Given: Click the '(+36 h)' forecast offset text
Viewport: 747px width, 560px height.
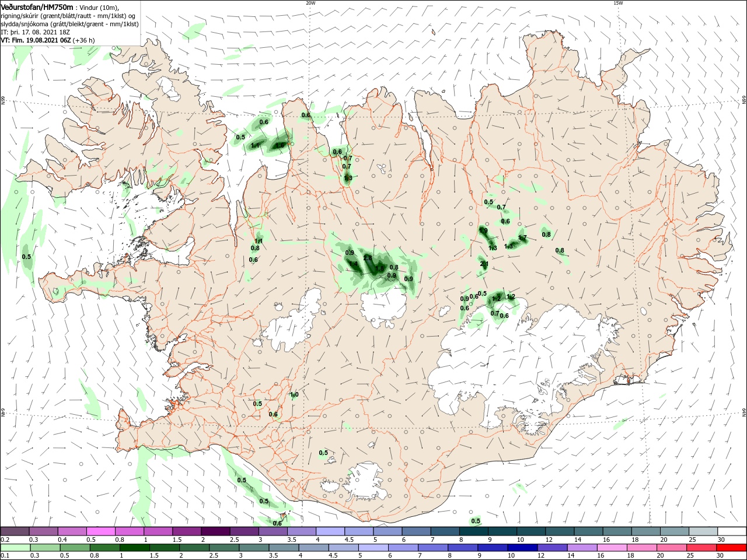Looking at the screenshot, I should 85,40.
